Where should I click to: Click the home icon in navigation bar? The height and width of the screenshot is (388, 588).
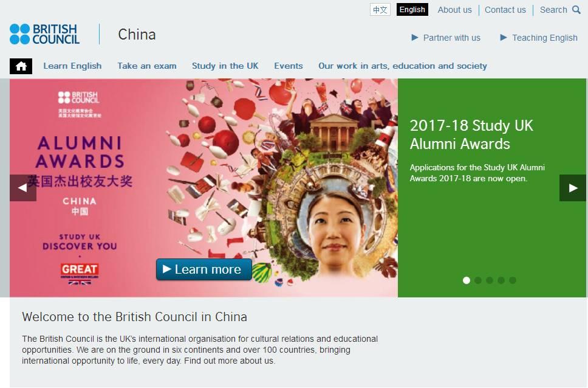point(21,66)
